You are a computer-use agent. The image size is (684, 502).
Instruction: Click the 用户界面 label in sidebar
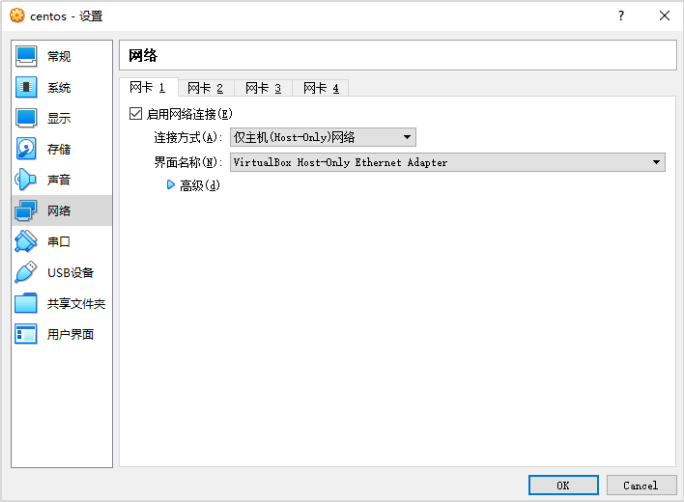[70, 335]
